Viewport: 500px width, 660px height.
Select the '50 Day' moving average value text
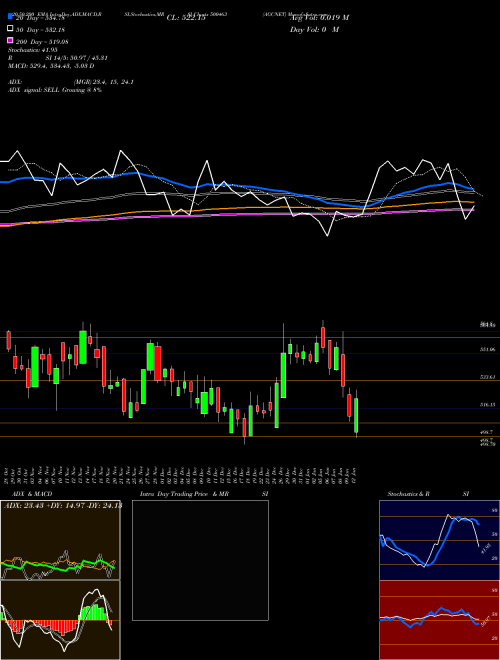pyautogui.click(x=41, y=29)
